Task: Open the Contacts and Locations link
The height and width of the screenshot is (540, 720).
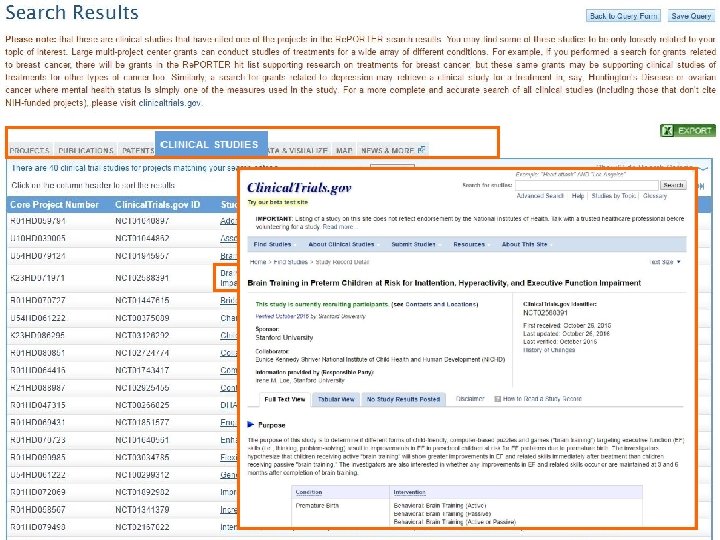Action: point(441,304)
